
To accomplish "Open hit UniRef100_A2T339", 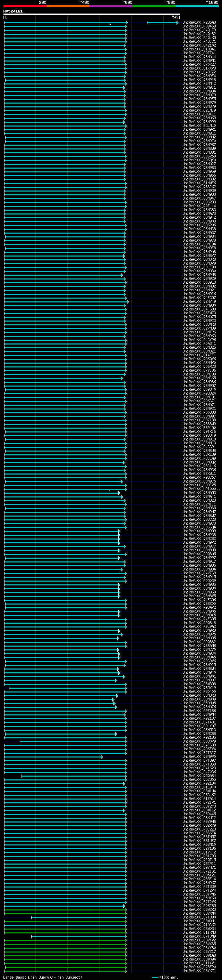I will click(x=199, y=887).
